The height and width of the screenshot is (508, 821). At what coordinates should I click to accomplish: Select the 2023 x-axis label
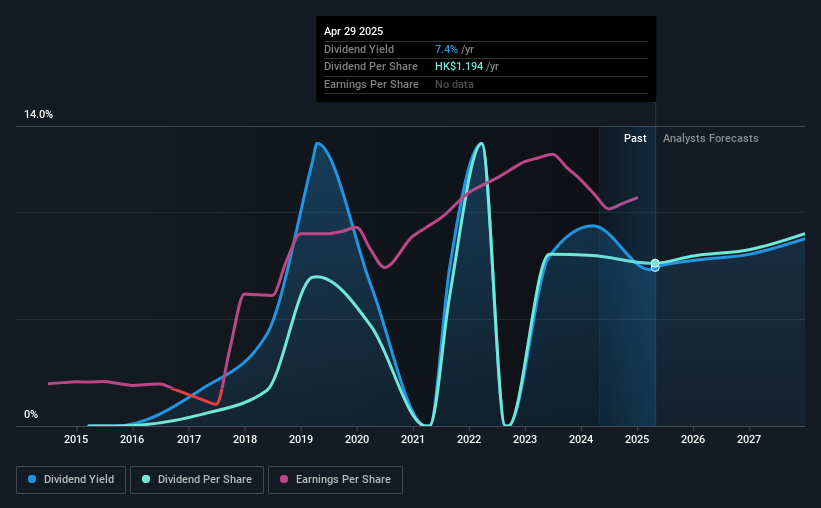(x=525, y=439)
